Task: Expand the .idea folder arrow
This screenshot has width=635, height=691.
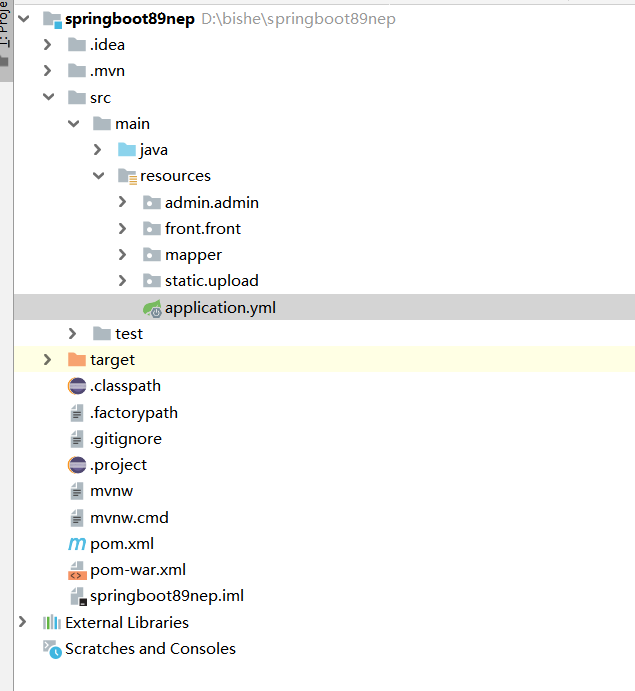Action: 47,45
